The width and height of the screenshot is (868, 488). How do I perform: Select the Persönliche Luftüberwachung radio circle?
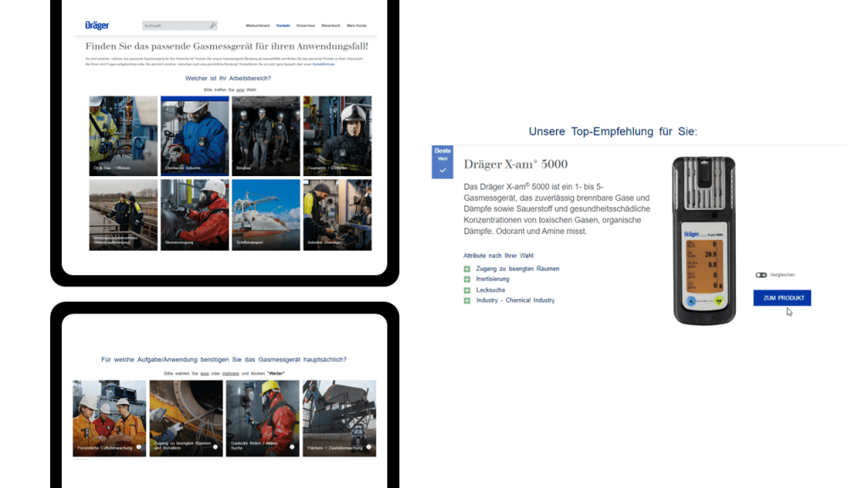pyautogui.click(x=138, y=447)
